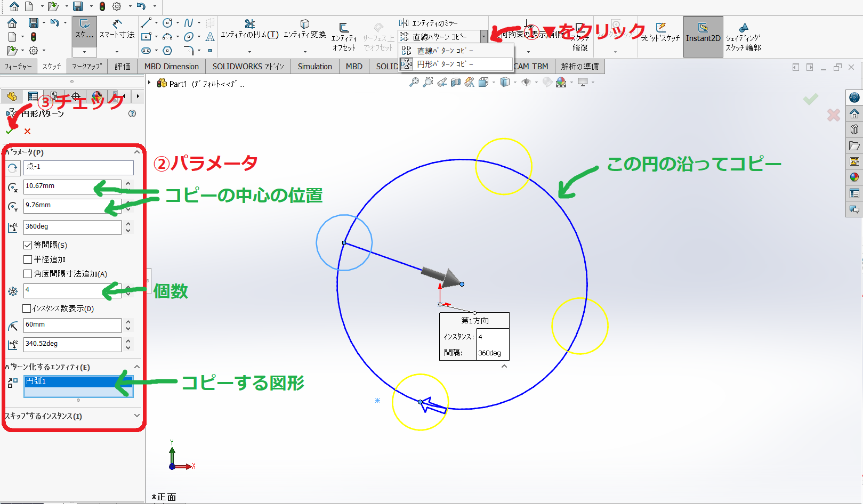
Task: Enable the 角度間隔寸法追加(A) checkbox
Action: pos(28,274)
